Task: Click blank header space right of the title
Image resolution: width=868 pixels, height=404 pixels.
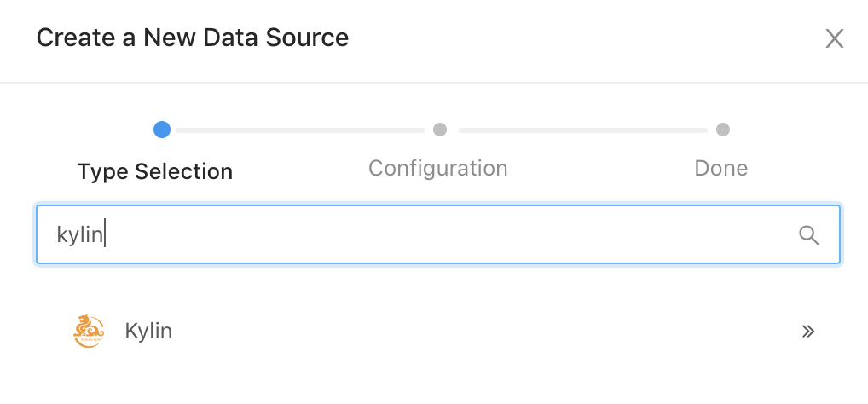Action: [x=580, y=38]
